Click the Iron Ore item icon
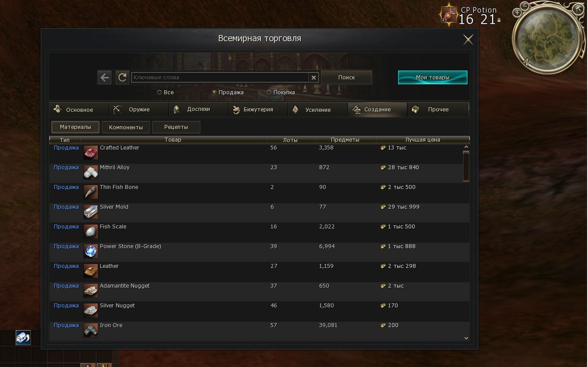The height and width of the screenshot is (367, 588). 91,331
